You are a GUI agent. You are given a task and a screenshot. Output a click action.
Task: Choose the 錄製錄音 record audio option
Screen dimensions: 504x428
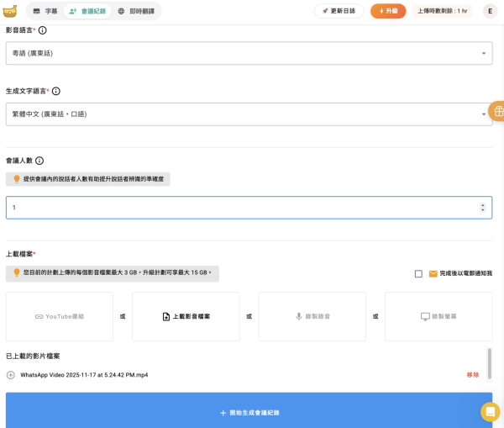[312, 317]
